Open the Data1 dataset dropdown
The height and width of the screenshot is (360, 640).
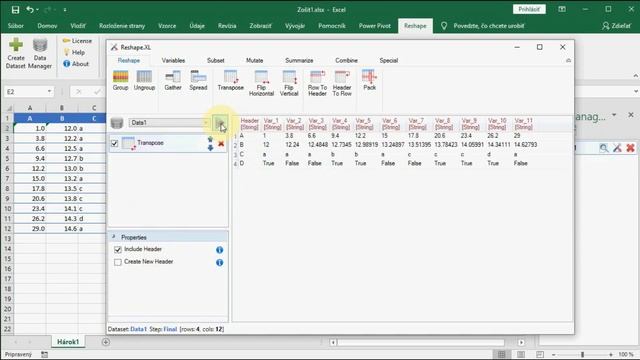206,123
